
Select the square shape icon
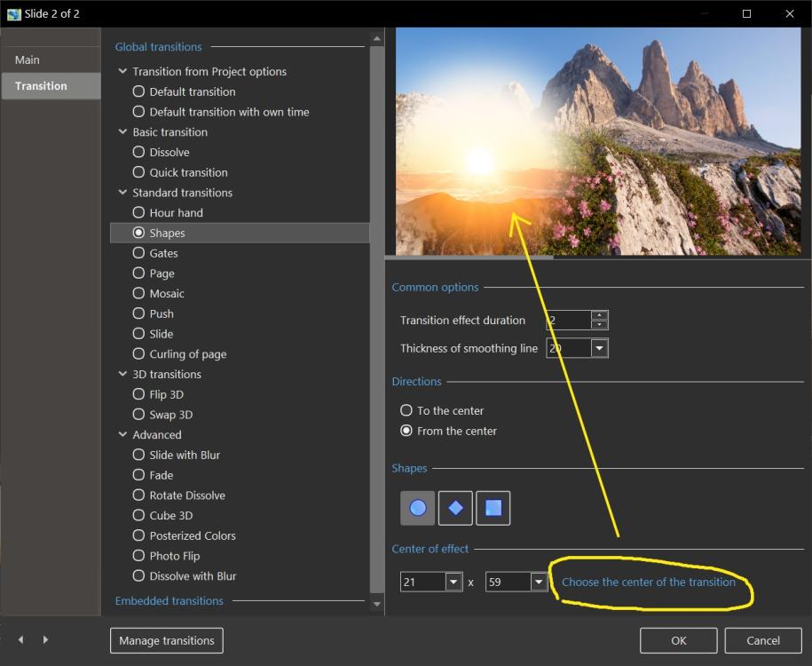coord(493,508)
